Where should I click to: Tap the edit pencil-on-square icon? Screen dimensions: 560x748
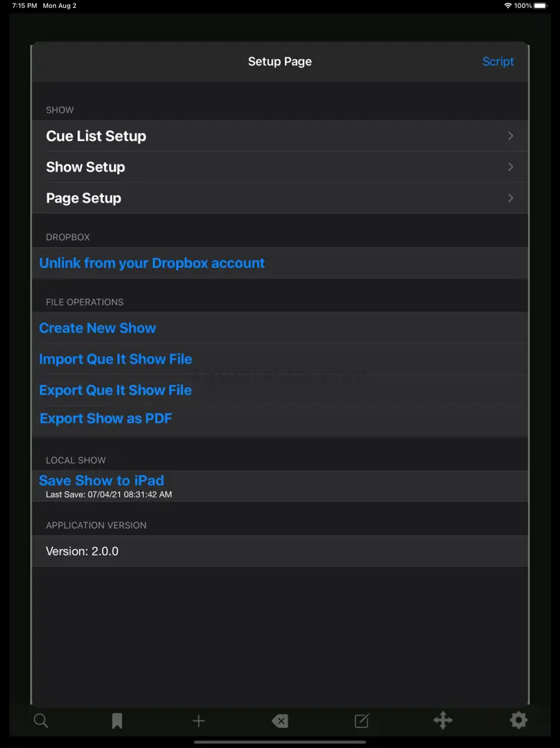point(362,721)
